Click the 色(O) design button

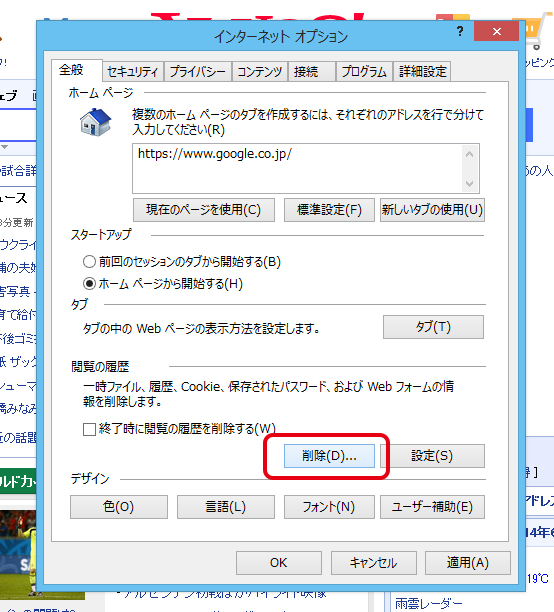click(119, 507)
